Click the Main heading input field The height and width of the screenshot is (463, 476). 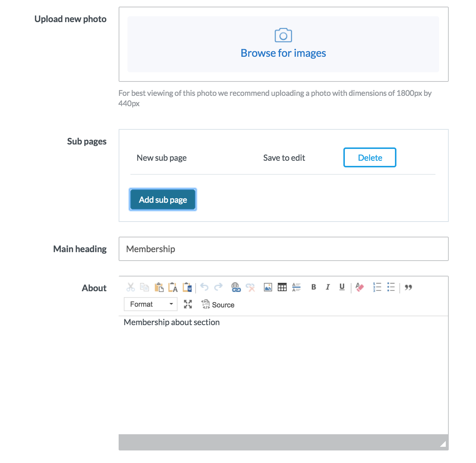tap(283, 249)
